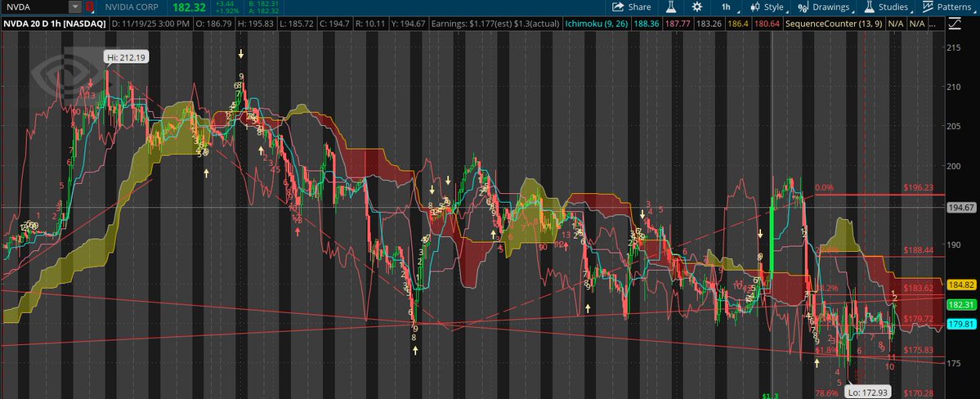The image size is (980, 399).
Task: Click the 182.31 green price axis tag
Action: pos(963,305)
